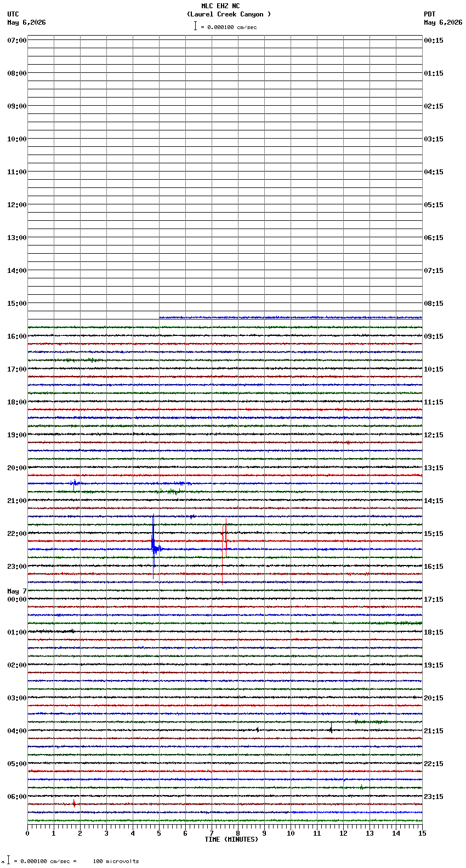
Task: Click the footer text 100 microvolts
Action: coord(116,861)
